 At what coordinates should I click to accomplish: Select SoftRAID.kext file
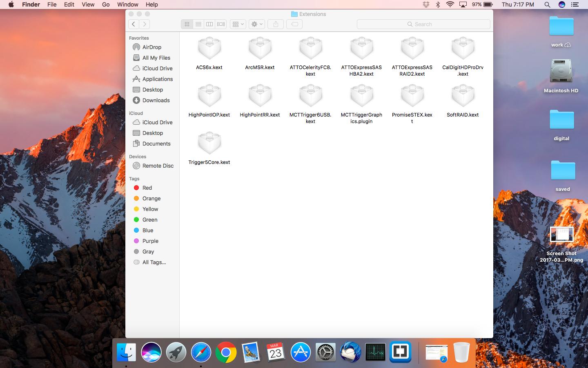click(463, 101)
